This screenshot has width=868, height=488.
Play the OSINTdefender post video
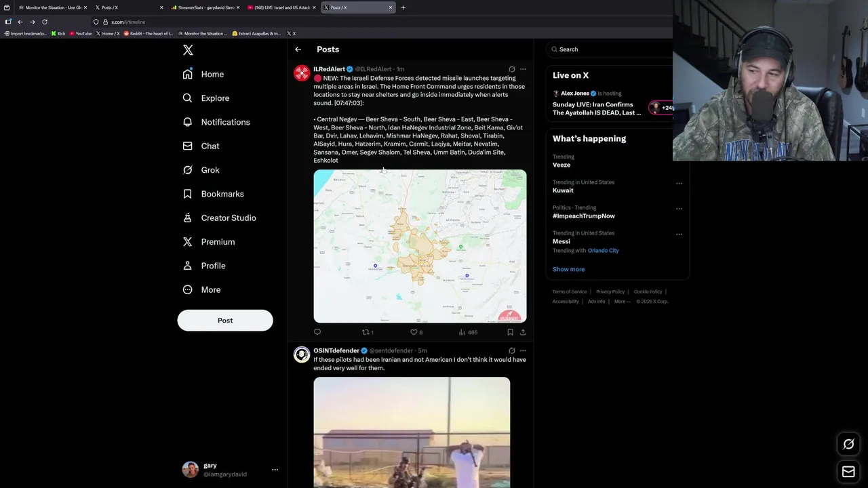[x=412, y=432]
